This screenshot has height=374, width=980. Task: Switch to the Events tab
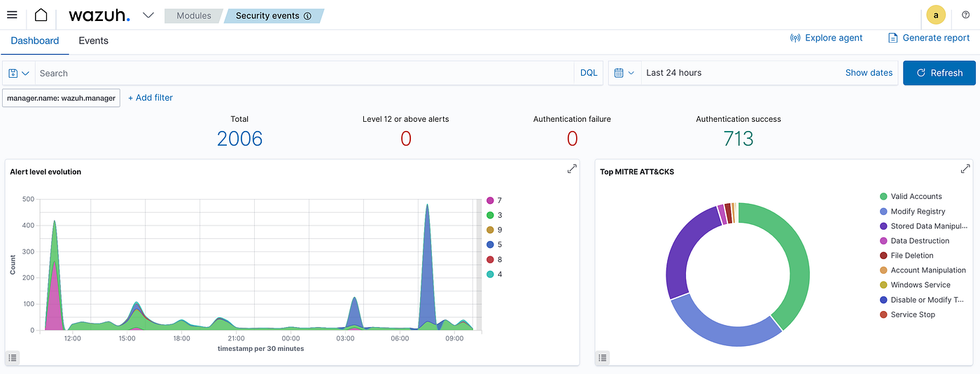(x=93, y=41)
